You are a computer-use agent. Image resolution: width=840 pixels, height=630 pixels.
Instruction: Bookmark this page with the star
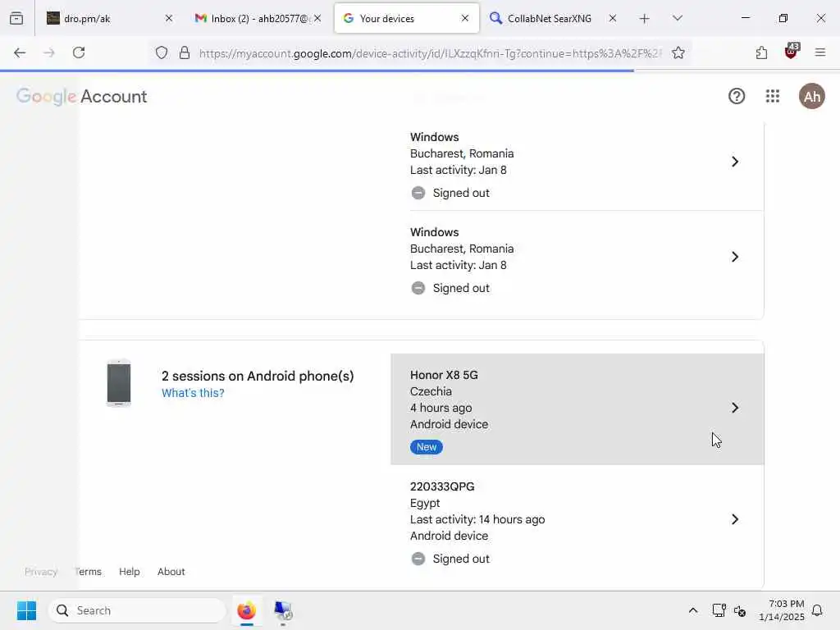678,52
